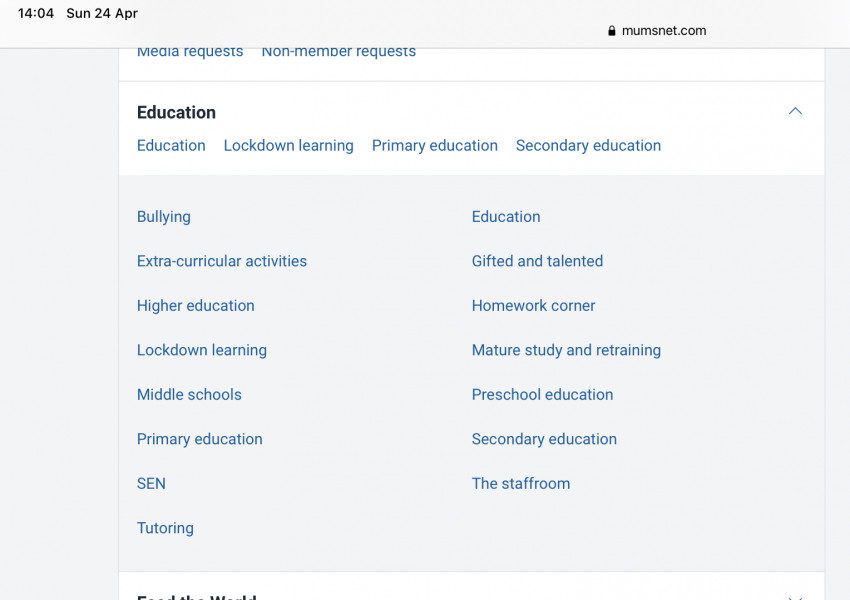850x600 pixels.
Task: Select Extra-curricular activities
Action: [221, 261]
